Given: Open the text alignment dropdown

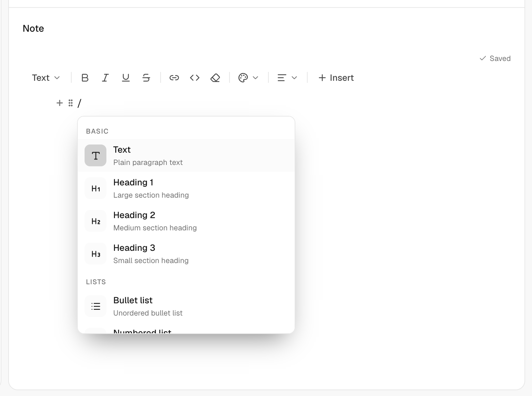Looking at the screenshot, I should tap(287, 78).
